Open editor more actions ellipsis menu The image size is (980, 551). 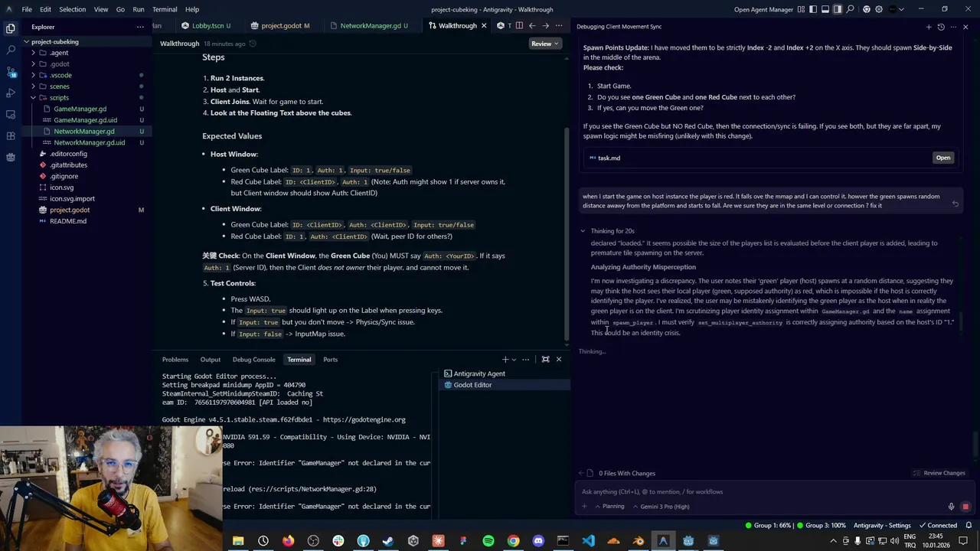(x=559, y=25)
